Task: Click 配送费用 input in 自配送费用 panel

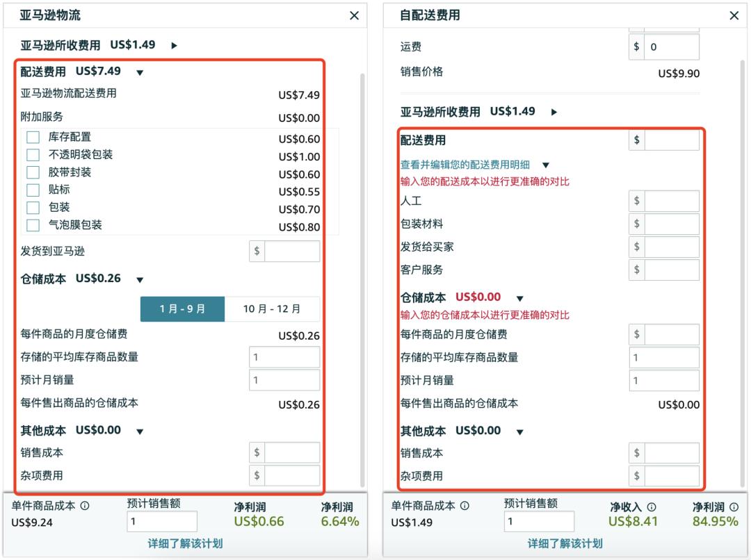Action: coord(672,140)
